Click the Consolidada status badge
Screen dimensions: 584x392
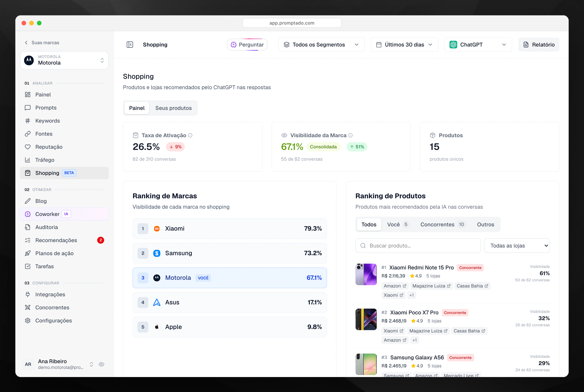pyautogui.click(x=323, y=147)
